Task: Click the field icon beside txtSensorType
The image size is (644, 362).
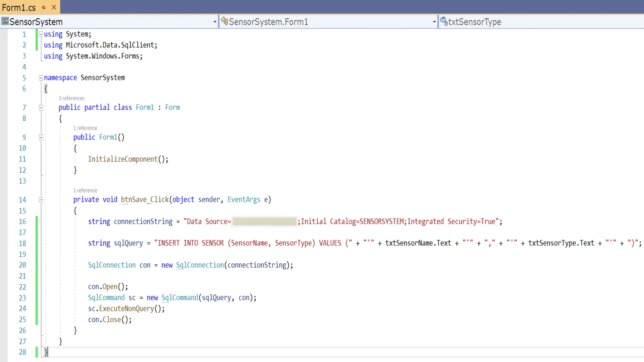Action: tap(444, 21)
